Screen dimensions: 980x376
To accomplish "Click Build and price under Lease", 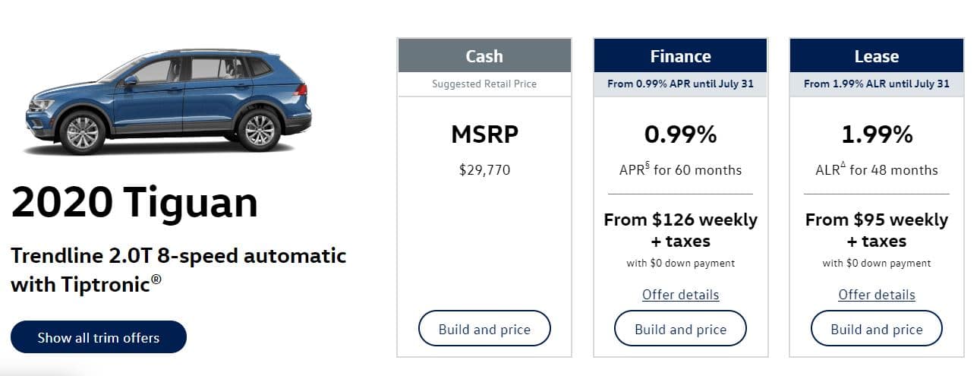I will [x=877, y=329].
